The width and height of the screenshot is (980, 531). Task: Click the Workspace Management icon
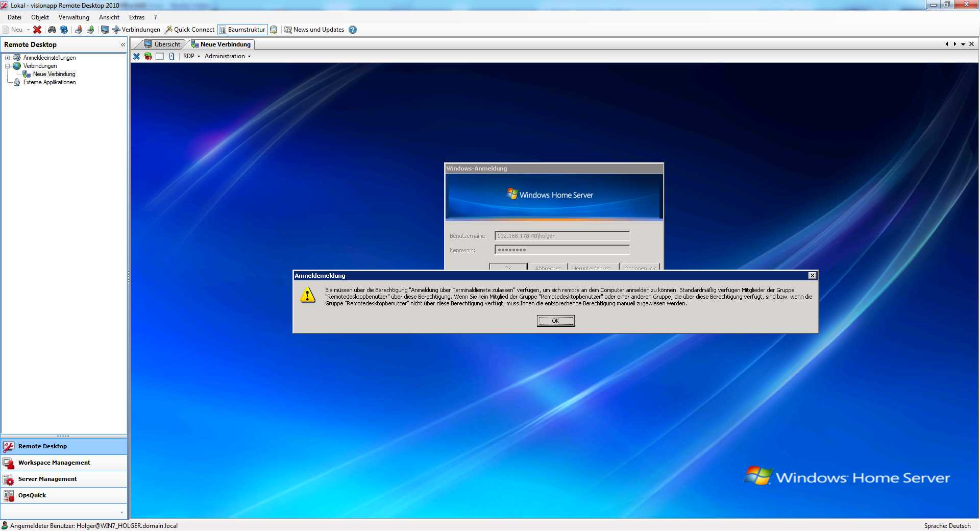[x=9, y=463]
